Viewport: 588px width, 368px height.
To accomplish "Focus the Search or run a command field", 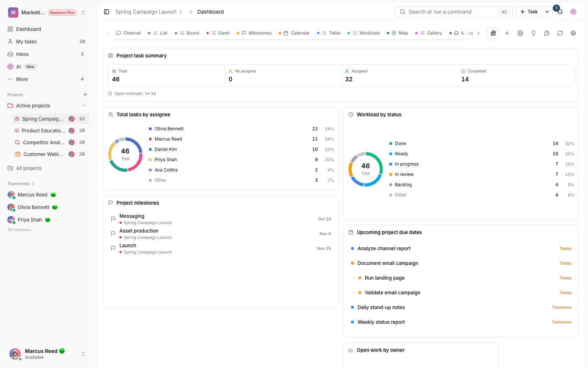I will [x=454, y=12].
